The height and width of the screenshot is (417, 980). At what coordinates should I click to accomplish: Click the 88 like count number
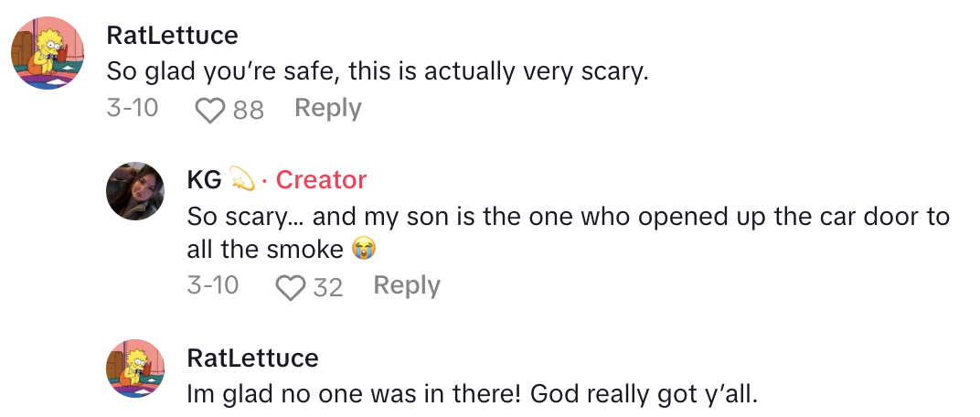click(x=248, y=111)
